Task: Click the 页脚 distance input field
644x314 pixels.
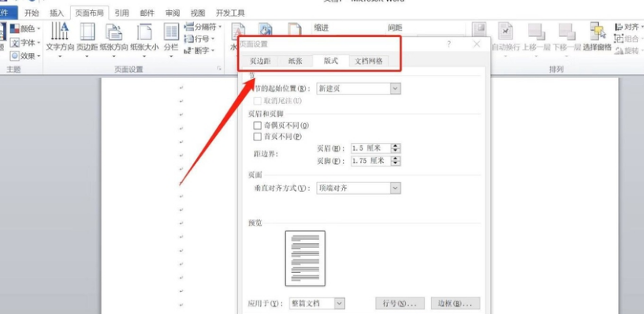Action: pyautogui.click(x=371, y=161)
